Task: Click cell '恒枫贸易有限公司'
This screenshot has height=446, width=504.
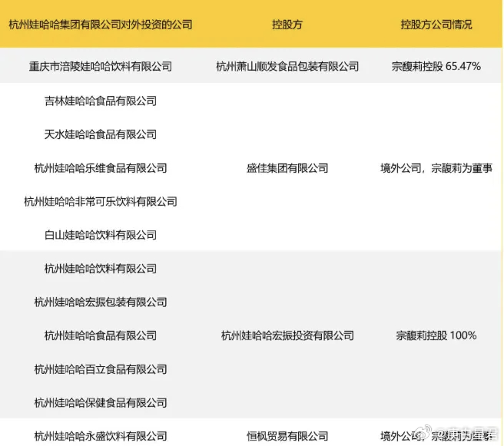Action: point(287,436)
